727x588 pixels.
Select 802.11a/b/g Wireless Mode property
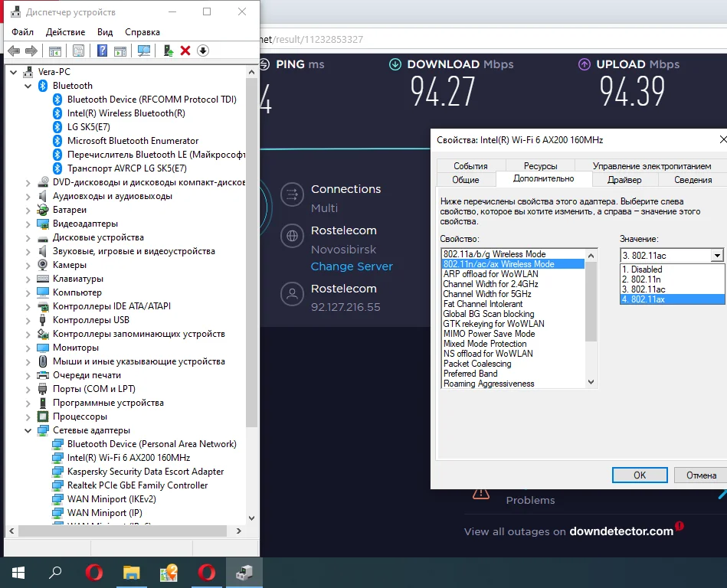point(513,254)
